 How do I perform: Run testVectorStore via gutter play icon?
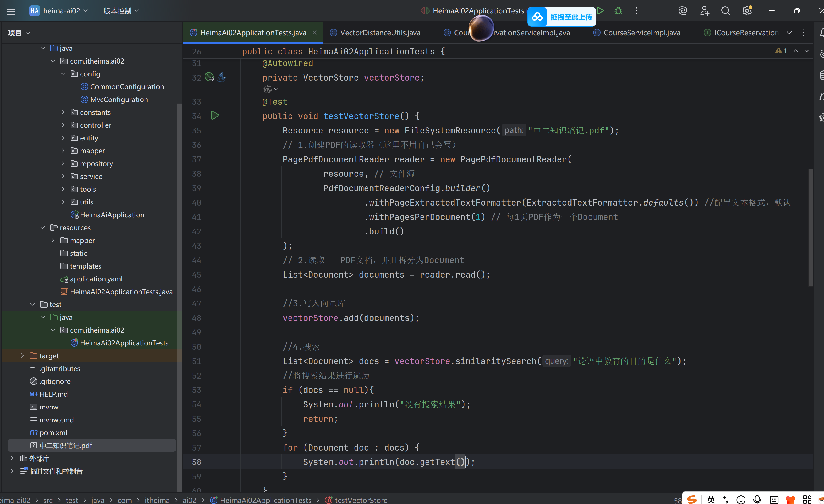click(215, 116)
